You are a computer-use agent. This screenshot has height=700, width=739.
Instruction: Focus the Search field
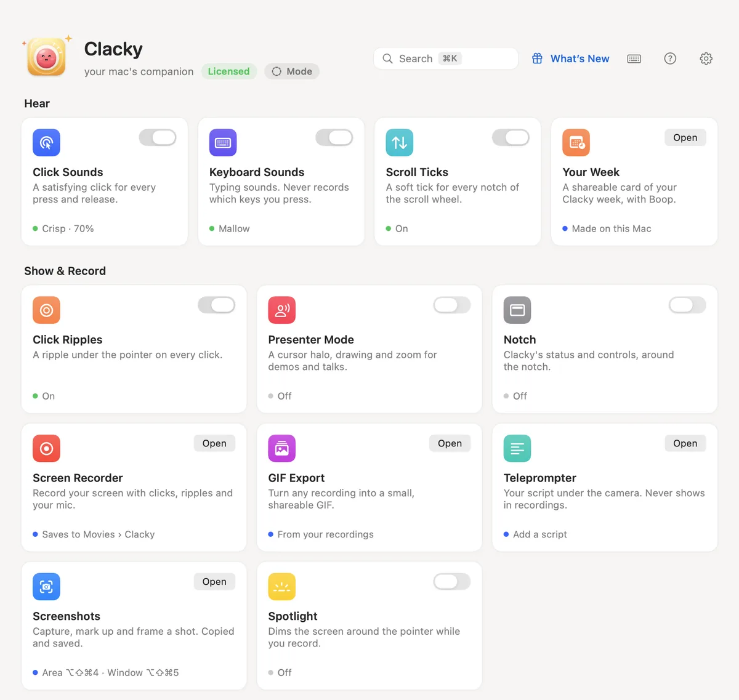tap(446, 58)
